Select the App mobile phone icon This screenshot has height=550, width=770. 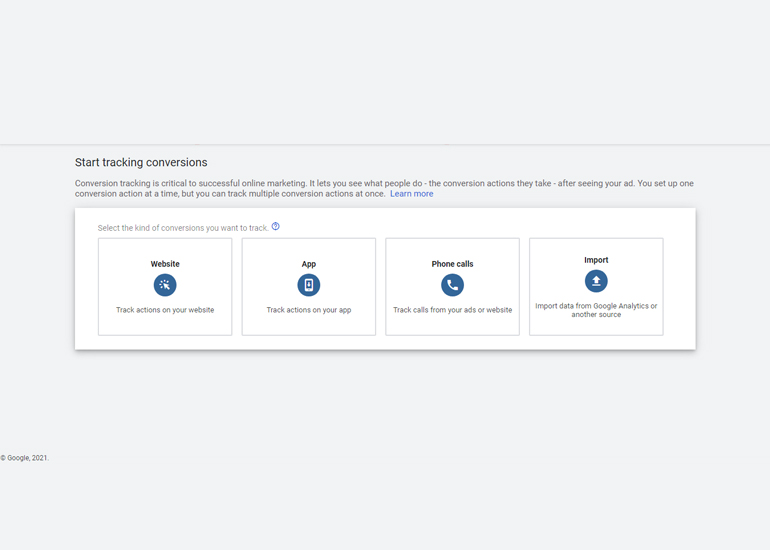tap(309, 285)
